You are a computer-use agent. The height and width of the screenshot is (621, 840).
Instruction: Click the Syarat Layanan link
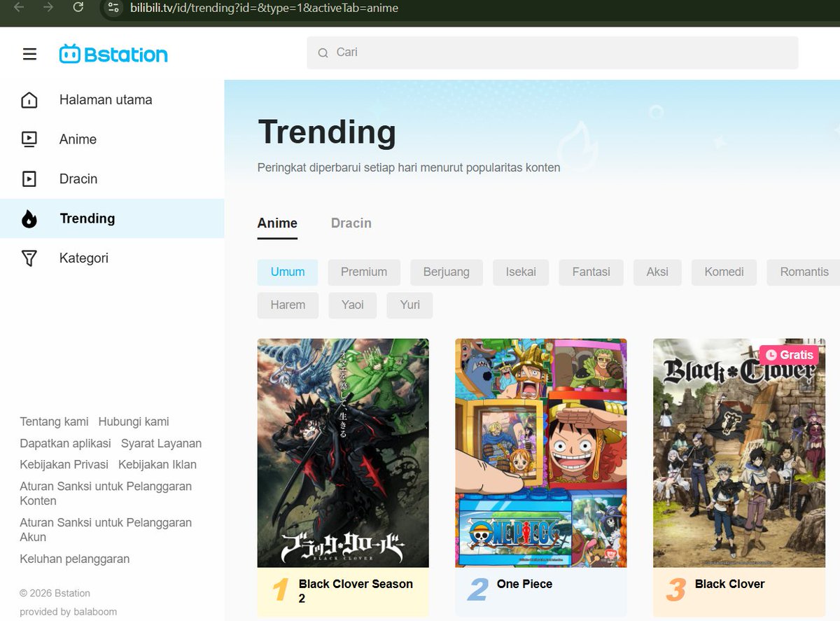point(161,443)
